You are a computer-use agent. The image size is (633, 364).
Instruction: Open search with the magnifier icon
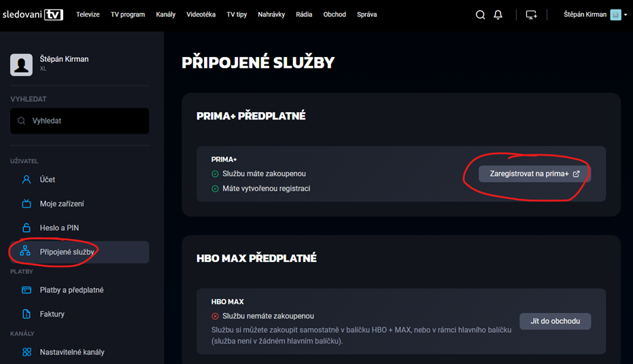click(481, 15)
